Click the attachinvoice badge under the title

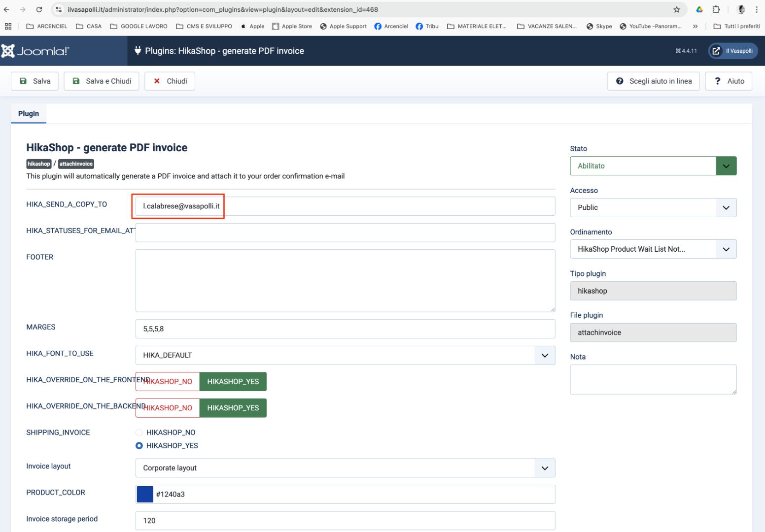click(76, 164)
